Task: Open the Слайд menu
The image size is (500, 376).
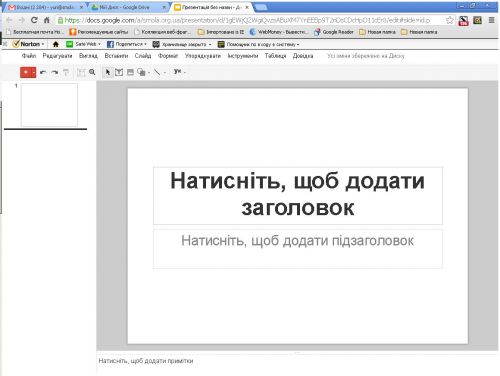Action: (x=143, y=56)
